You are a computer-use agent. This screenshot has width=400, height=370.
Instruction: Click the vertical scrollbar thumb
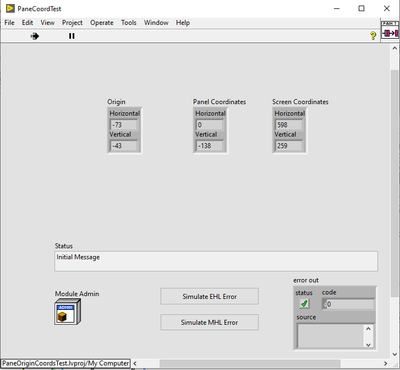click(395, 183)
